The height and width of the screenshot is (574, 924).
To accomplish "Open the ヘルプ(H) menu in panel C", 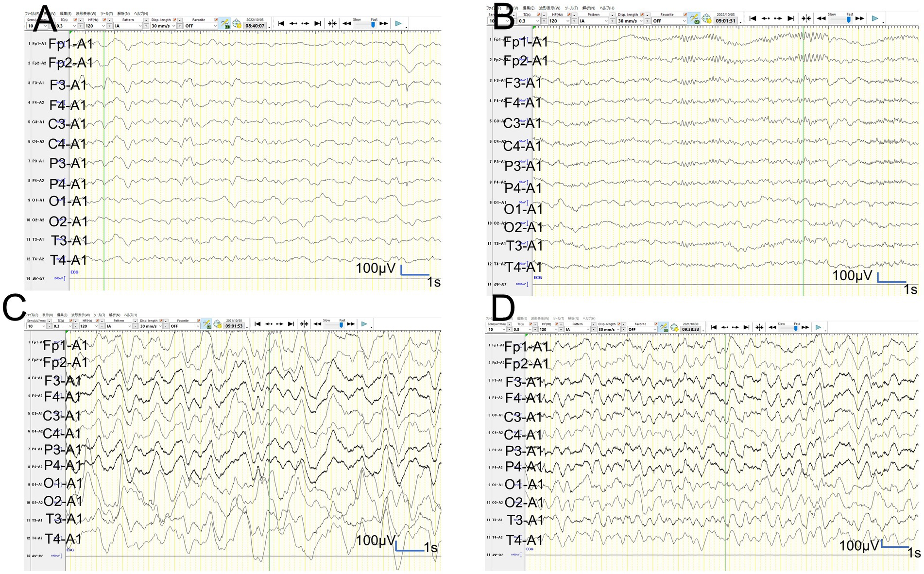I will point(131,315).
